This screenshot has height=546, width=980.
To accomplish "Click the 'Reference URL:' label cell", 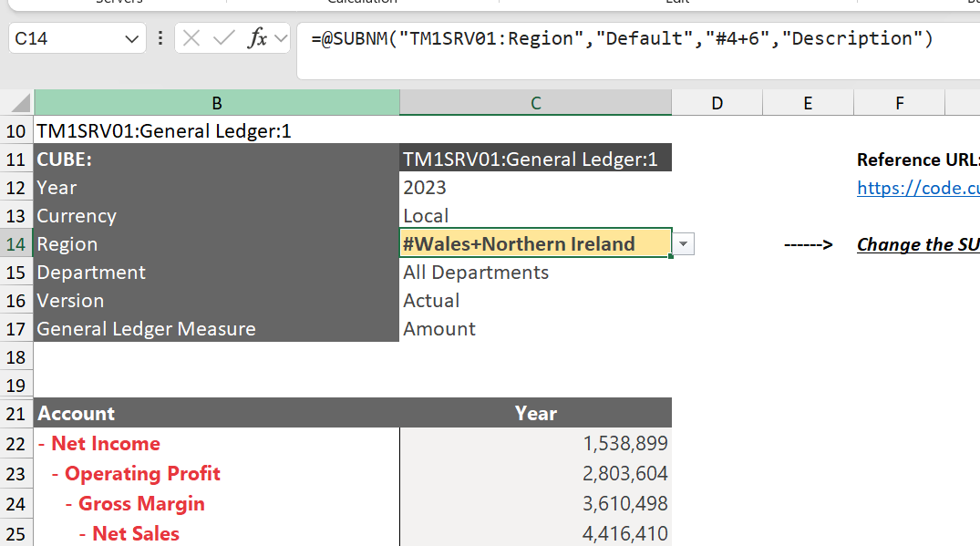I will pyautogui.click(x=918, y=160).
